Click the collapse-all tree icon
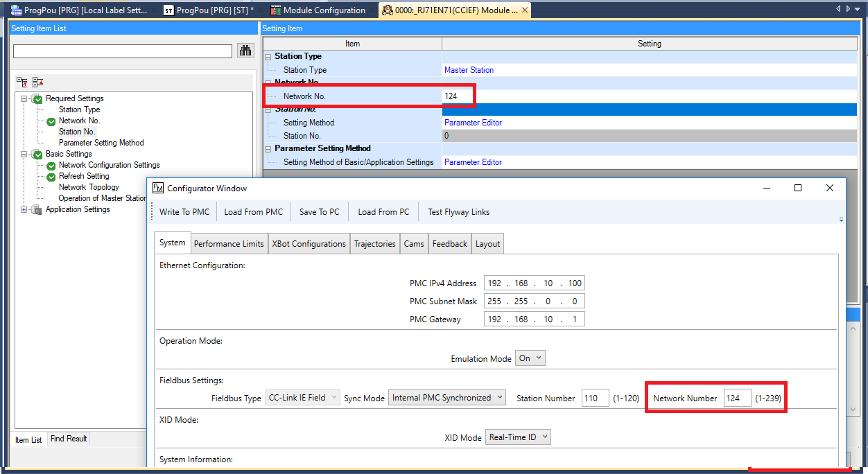This screenshot has width=868, height=474. [37, 82]
